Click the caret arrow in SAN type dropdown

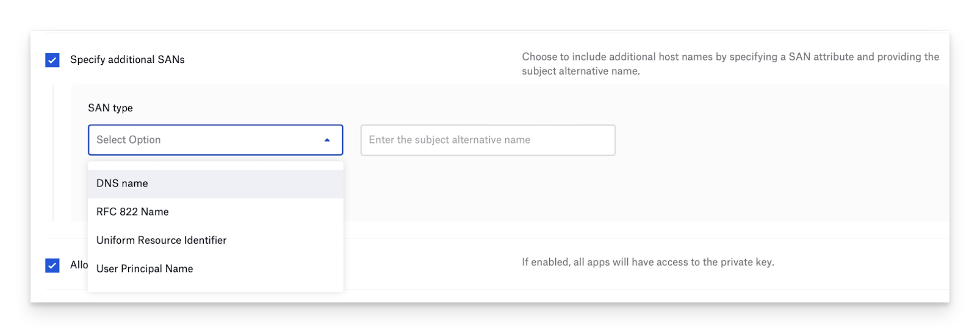pyautogui.click(x=327, y=140)
